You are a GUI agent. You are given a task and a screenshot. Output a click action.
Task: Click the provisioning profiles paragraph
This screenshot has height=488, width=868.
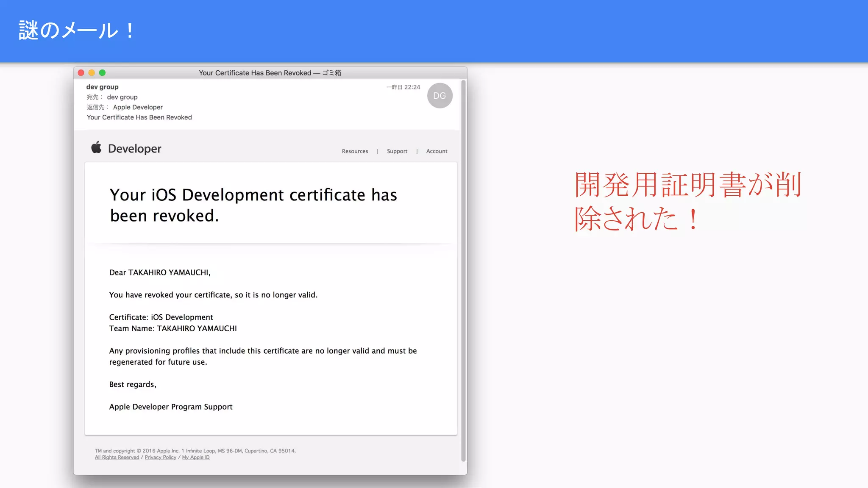[x=263, y=356]
